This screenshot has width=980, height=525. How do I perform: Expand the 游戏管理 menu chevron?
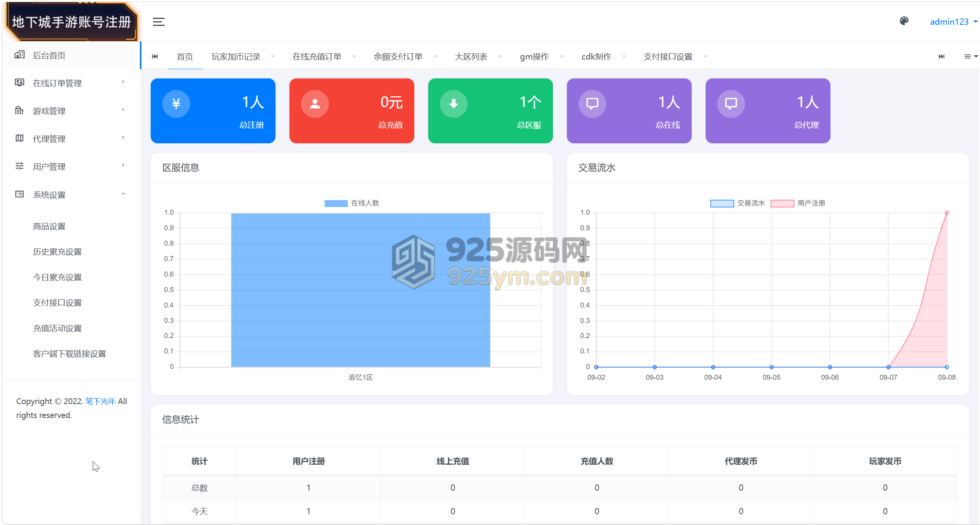pos(123,110)
